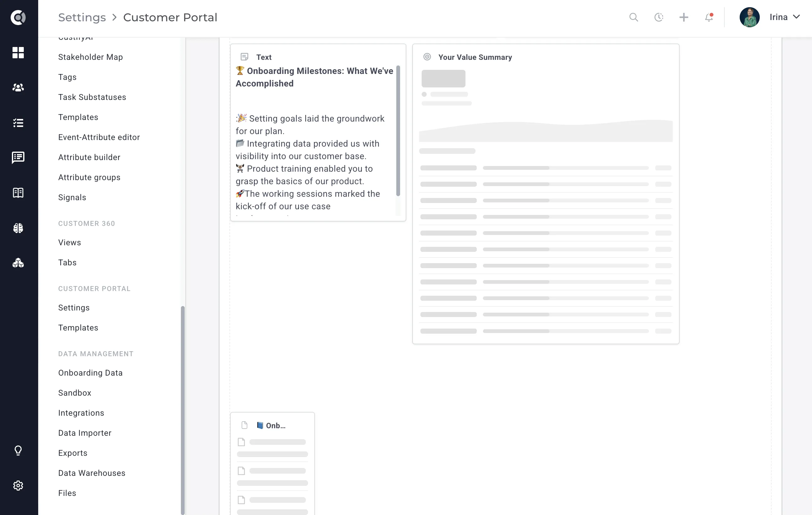Open the dashboard grid icon in sidebar
Screen dimensions: 812x515
point(18,53)
